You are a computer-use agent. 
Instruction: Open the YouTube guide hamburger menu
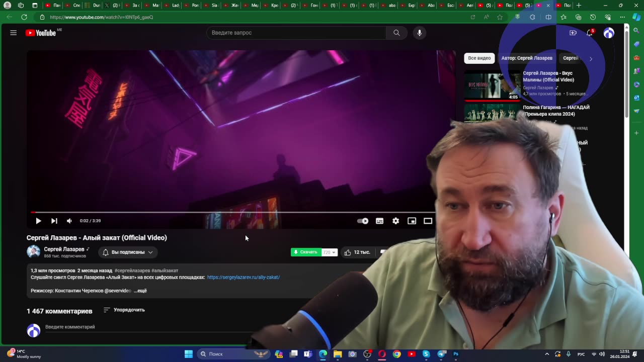[14, 33]
